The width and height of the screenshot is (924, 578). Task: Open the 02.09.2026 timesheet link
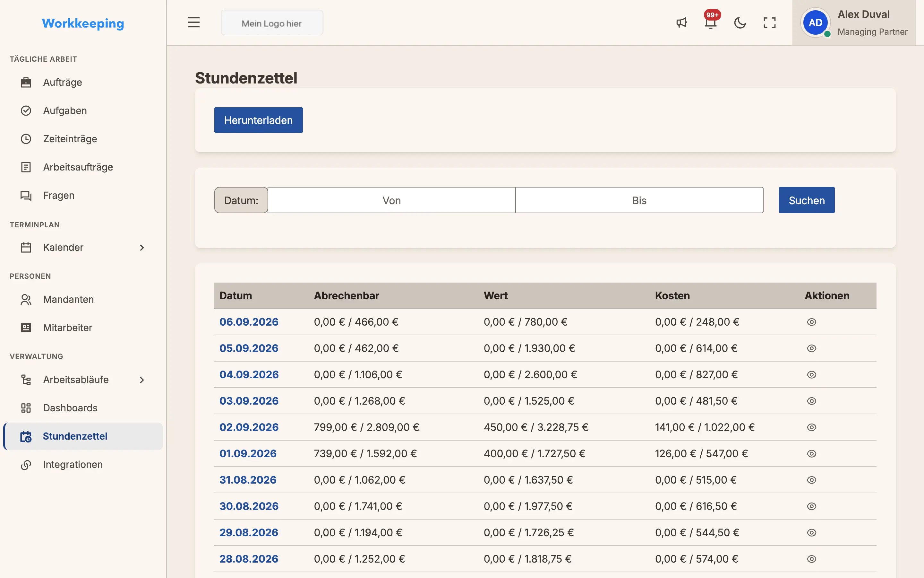pos(249,427)
